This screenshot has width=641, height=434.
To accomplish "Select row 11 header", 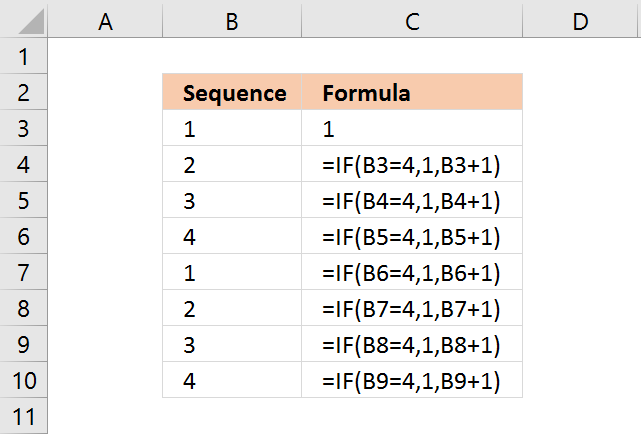I will tap(24, 416).
